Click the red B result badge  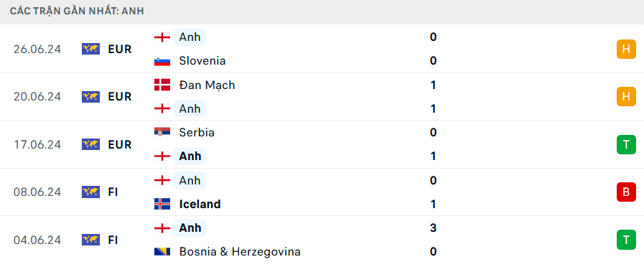tap(626, 192)
